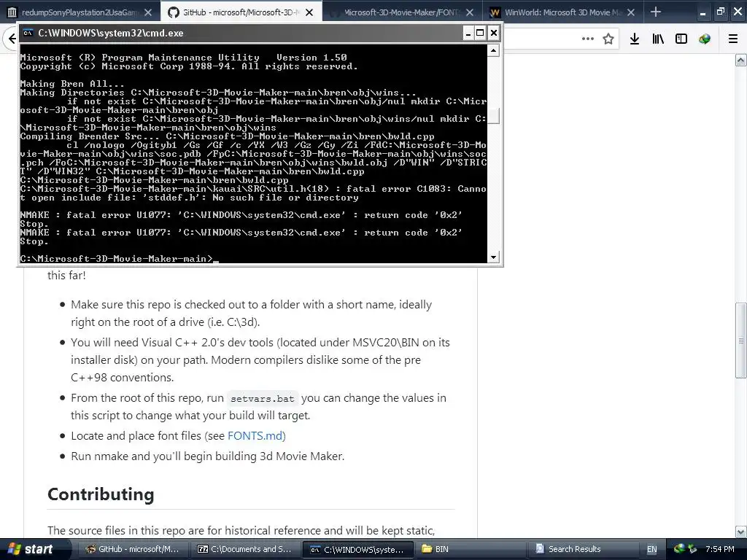The image size is (747, 560).
Task: Select the GitHub microsoft/Microsoft-3D tab
Action: 241,12
